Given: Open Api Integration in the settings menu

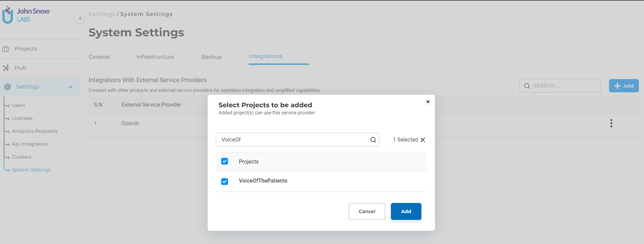Looking at the screenshot, I should click(30, 144).
